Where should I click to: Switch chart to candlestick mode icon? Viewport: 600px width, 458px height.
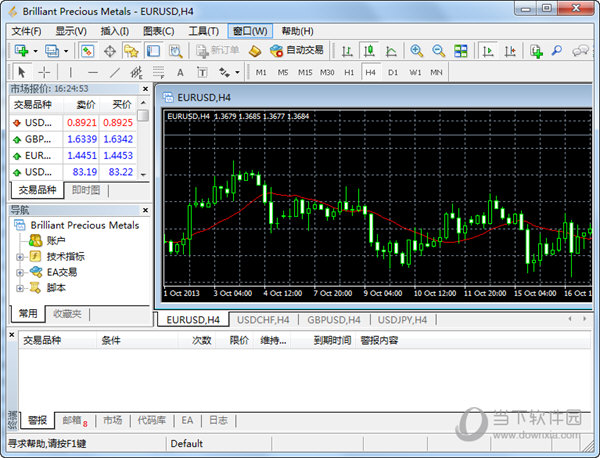[x=369, y=50]
